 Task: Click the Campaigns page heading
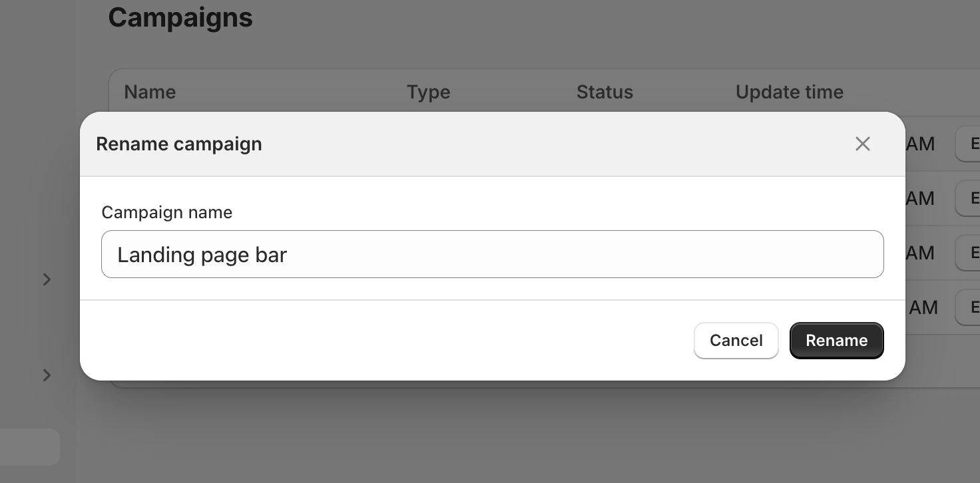[180, 17]
